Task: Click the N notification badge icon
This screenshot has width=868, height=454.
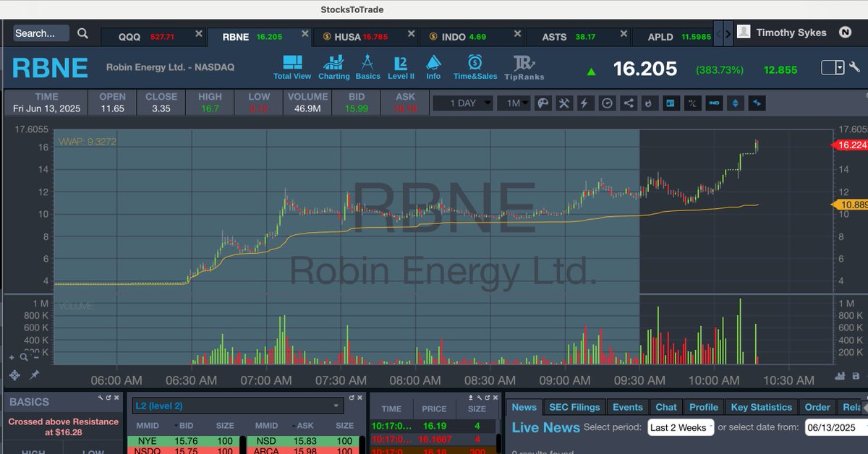Action: (845, 33)
